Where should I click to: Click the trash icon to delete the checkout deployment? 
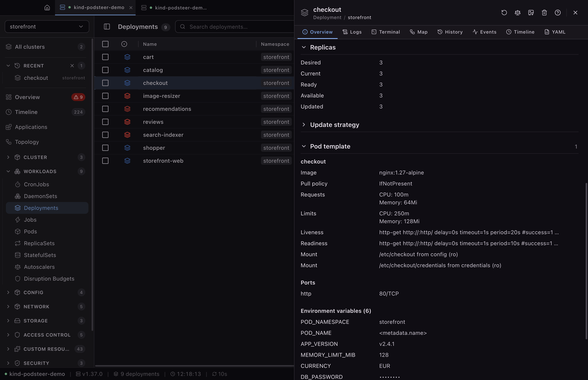(x=544, y=13)
